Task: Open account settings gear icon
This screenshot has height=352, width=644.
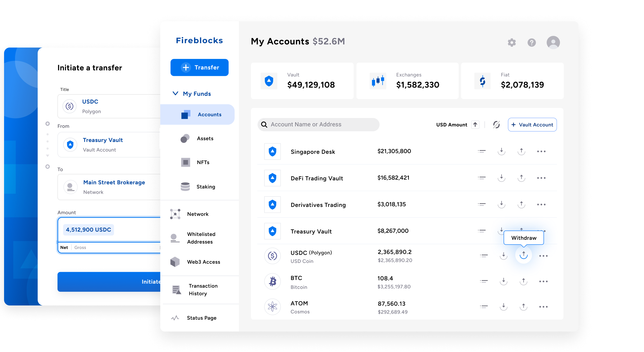Action: point(512,42)
